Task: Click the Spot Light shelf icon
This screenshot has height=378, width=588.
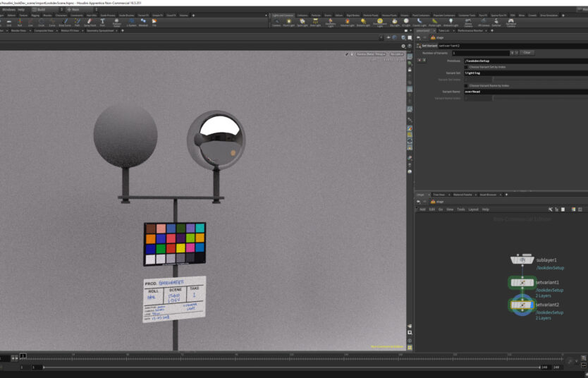Action: (302, 22)
